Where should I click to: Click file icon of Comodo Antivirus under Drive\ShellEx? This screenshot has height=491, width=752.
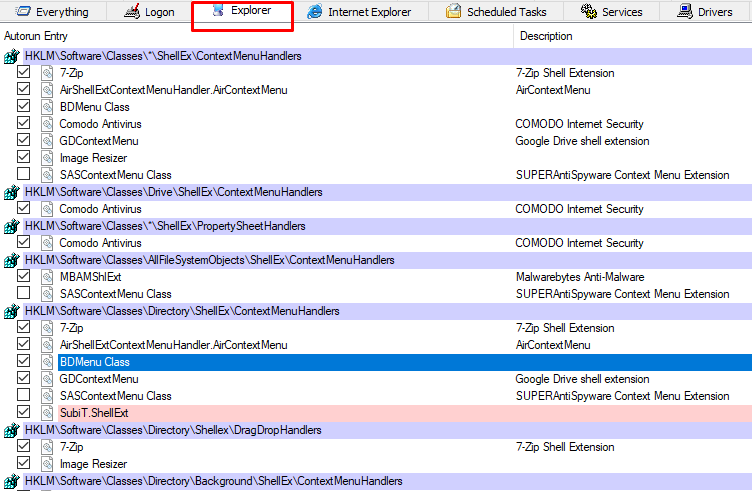pyautogui.click(x=47, y=209)
